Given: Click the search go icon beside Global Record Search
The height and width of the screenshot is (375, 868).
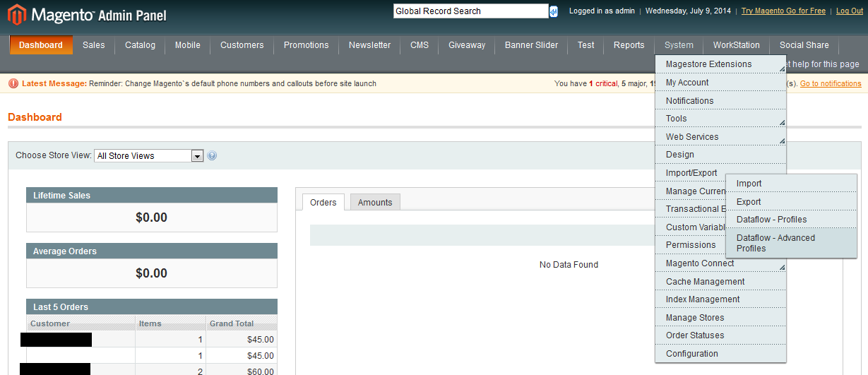Looking at the screenshot, I should tap(554, 11).
